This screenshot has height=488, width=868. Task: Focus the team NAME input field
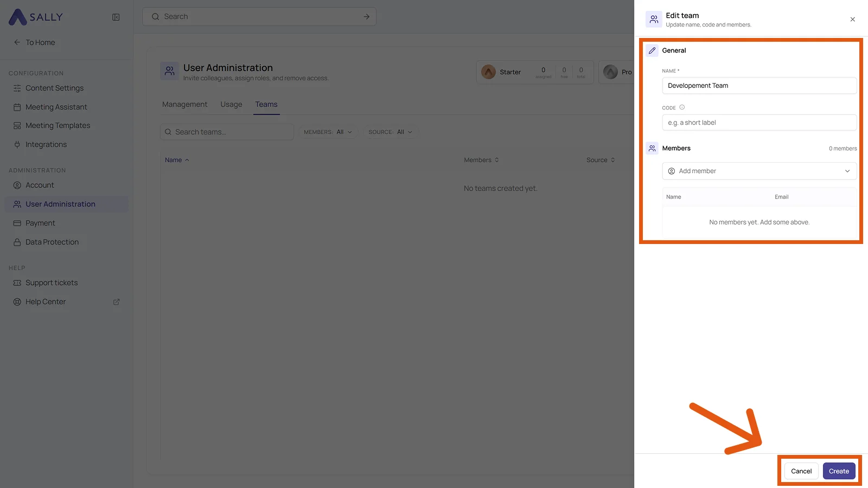pos(759,86)
